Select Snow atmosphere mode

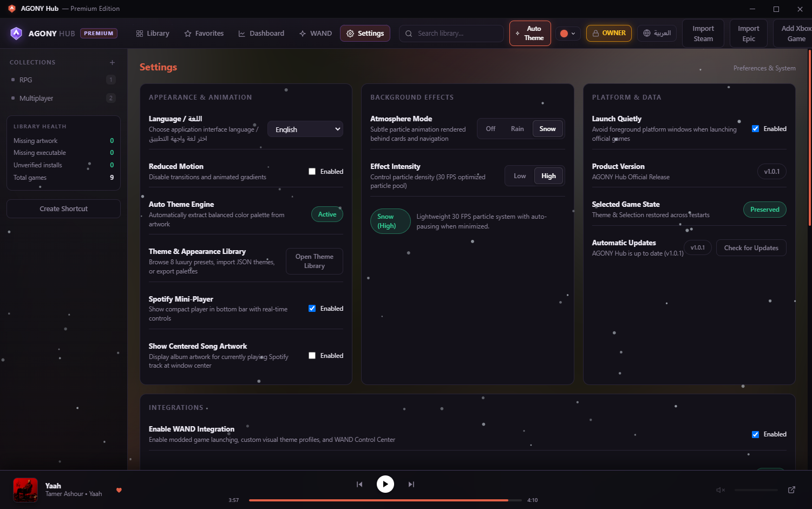547,129
